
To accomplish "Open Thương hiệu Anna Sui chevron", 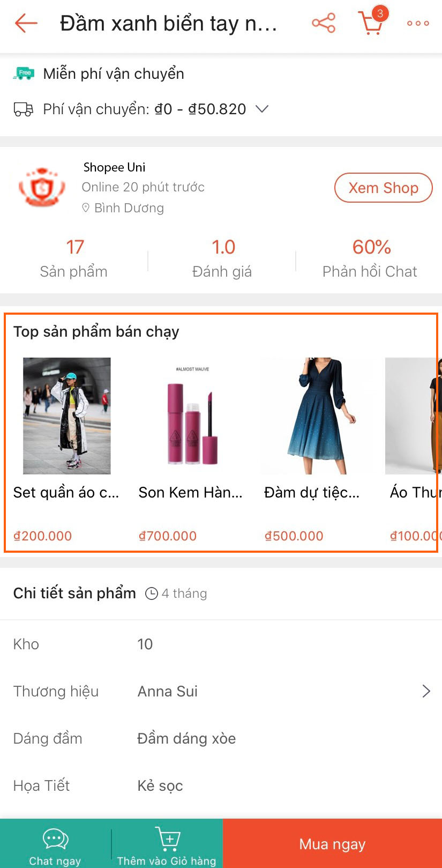I will (426, 691).
